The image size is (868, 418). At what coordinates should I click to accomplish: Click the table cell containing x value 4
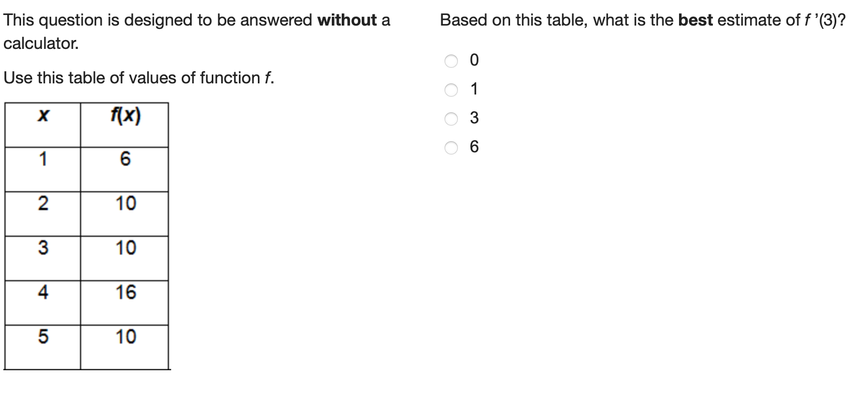click(x=42, y=292)
